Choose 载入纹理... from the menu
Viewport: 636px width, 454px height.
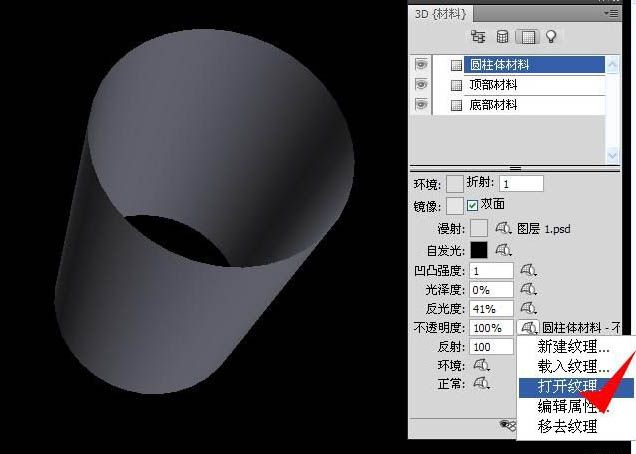574,366
